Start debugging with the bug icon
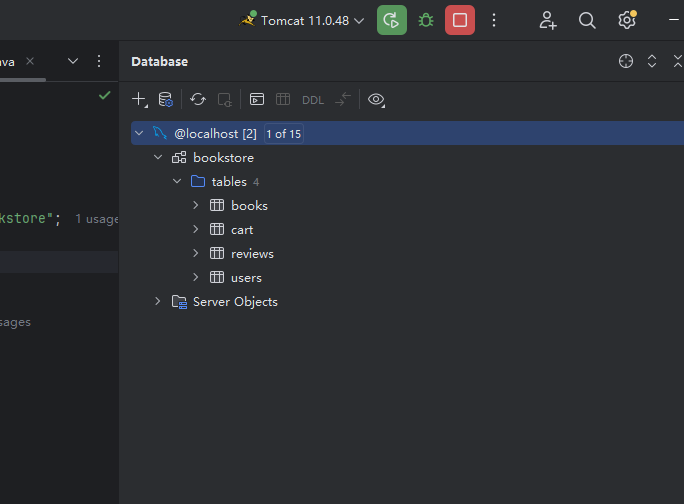684x504 pixels. 426,20
